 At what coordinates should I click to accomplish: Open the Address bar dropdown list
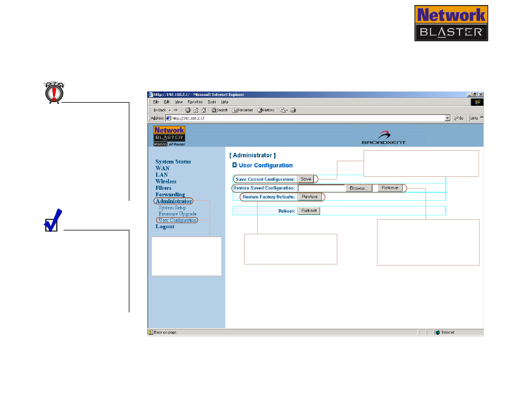[448, 118]
